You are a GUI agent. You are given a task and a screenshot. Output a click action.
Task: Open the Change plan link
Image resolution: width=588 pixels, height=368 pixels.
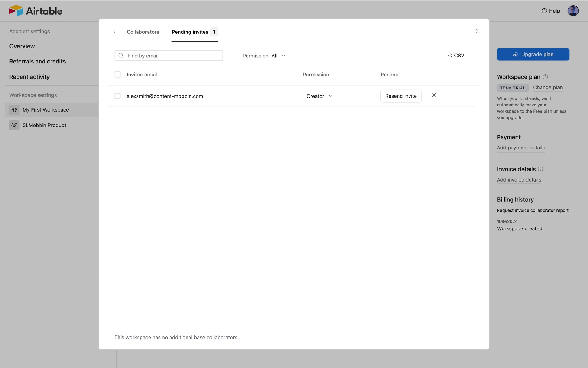pos(548,87)
